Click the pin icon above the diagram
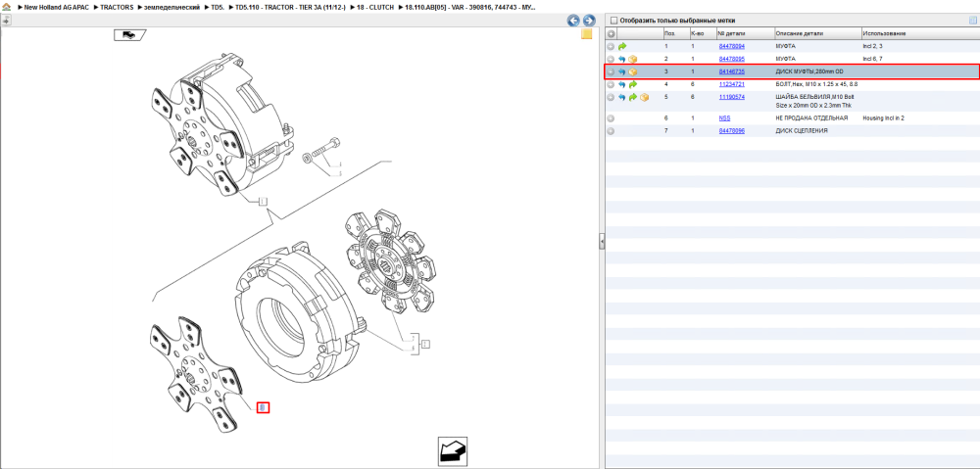This screenshot has width=980, height=469. click(x=6, y=21)
